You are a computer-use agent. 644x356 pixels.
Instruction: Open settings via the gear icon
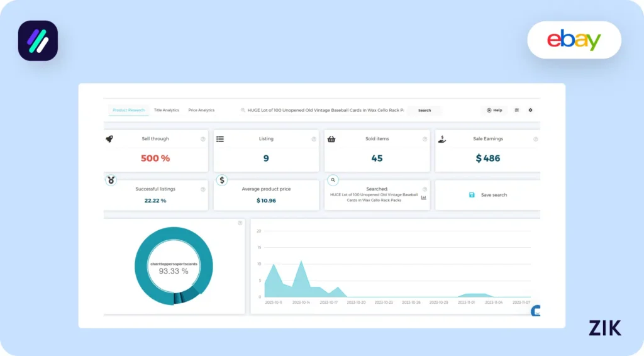(530, 110)
